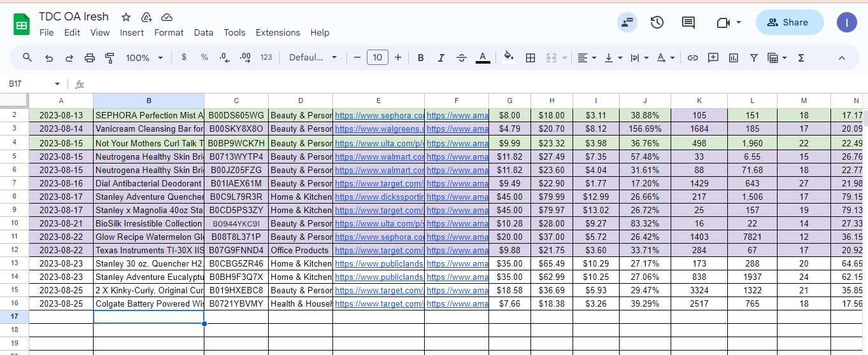Open the fill color picker
Screen dimensions: 868x355
[x=508, y=57]
